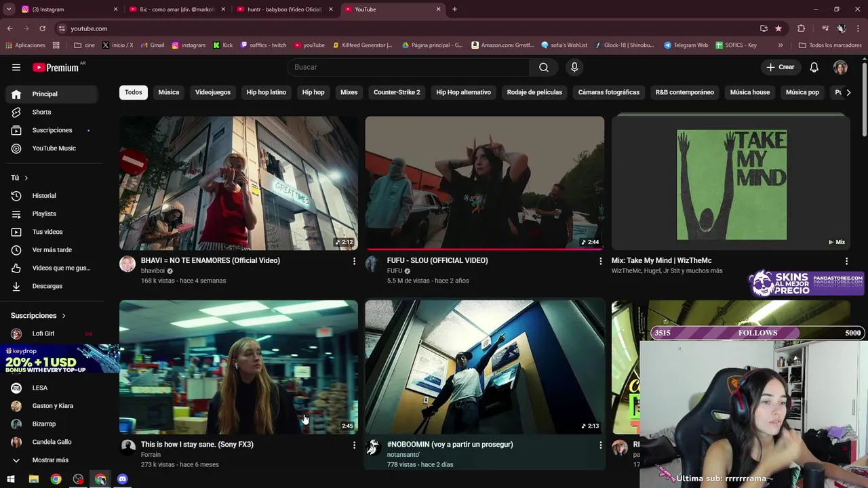
Task: Open Playlists in sidebar
Action: click(52, 214)
